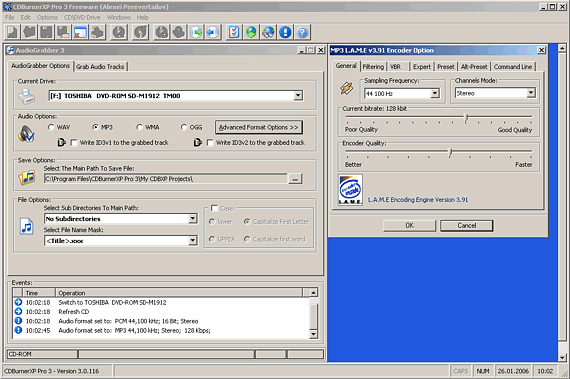Click the main save path text field

click(x=166, y=179)
